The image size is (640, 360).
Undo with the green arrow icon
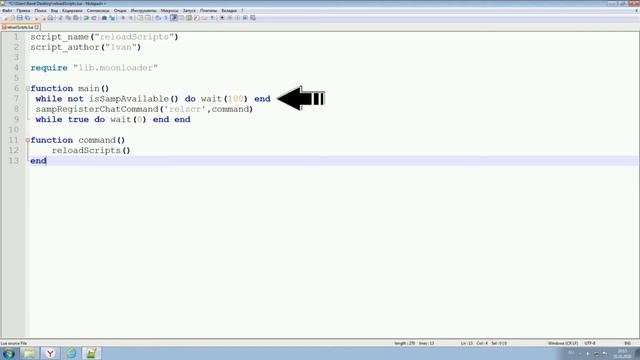click(x=86, y=18)
